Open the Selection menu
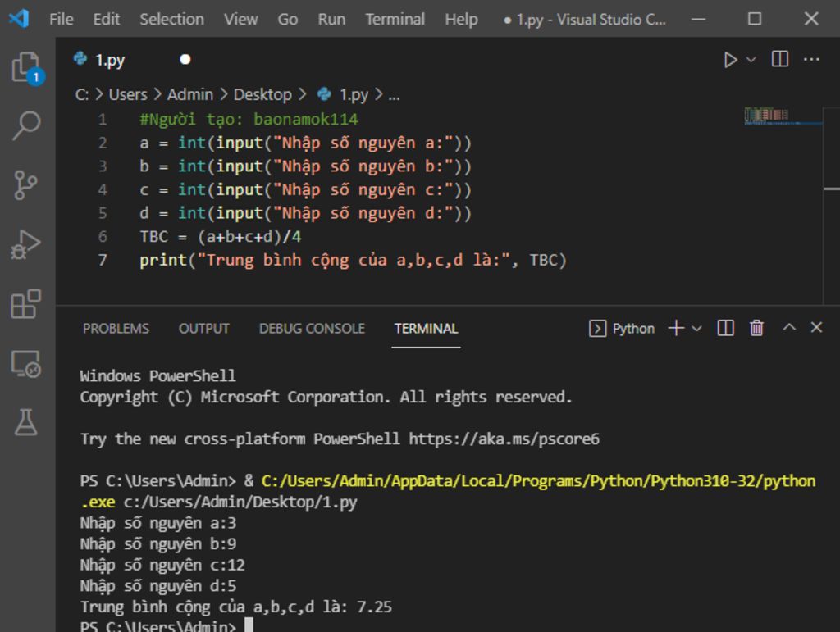 (171, 20)
